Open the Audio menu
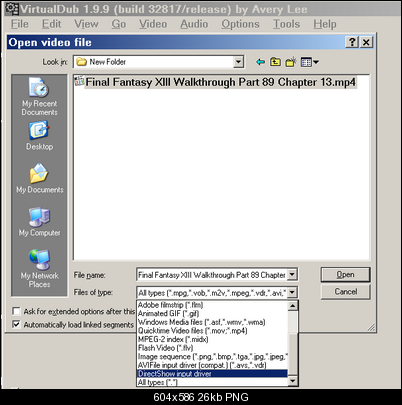Image resolution: width=402 pixels, height=405 pixels. pos(194,24)
